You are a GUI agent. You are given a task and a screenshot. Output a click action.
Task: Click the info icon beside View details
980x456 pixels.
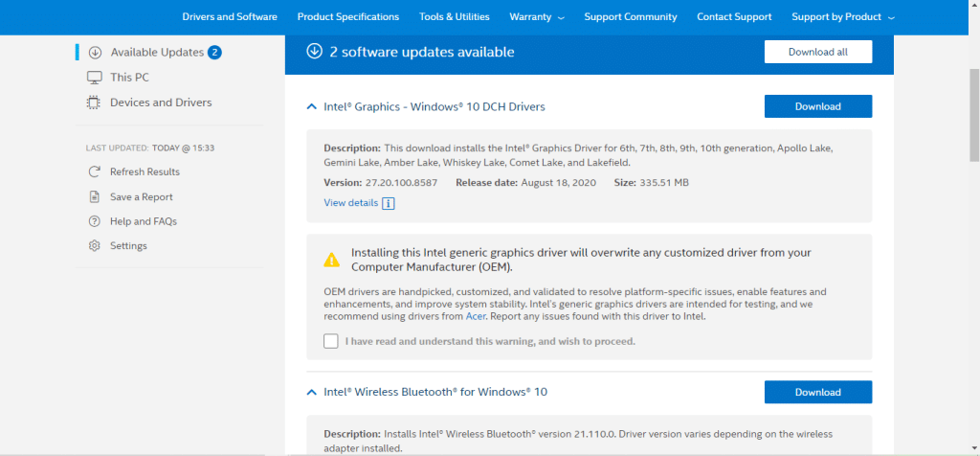tap(389, 203)
